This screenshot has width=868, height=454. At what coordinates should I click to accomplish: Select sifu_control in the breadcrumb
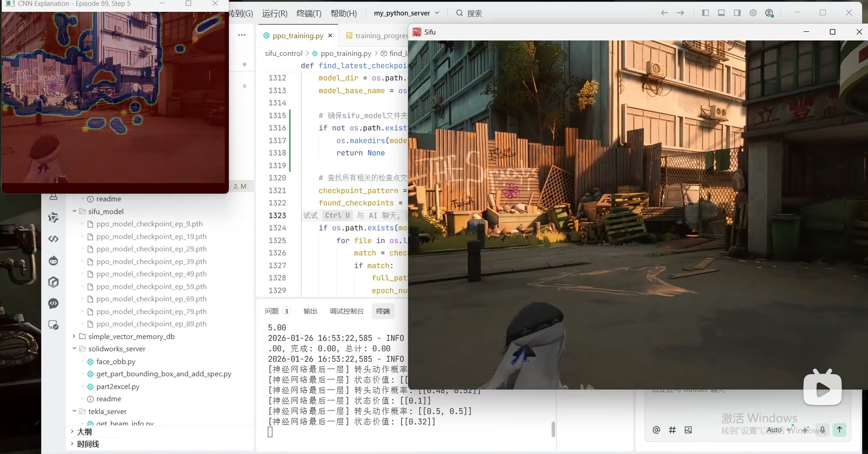click(283, 53)
